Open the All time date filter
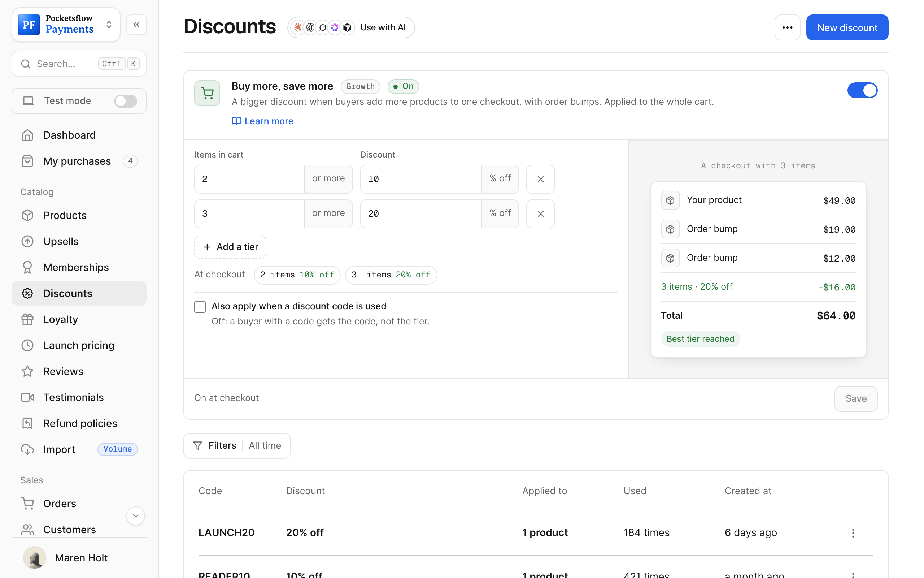The image size is (924, 578). (x=265, y=446)
